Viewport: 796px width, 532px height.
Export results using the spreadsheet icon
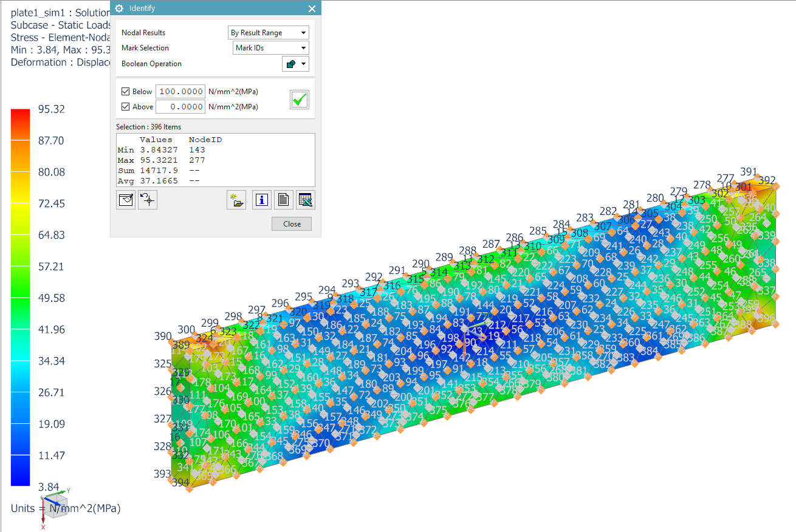[305, 199]
